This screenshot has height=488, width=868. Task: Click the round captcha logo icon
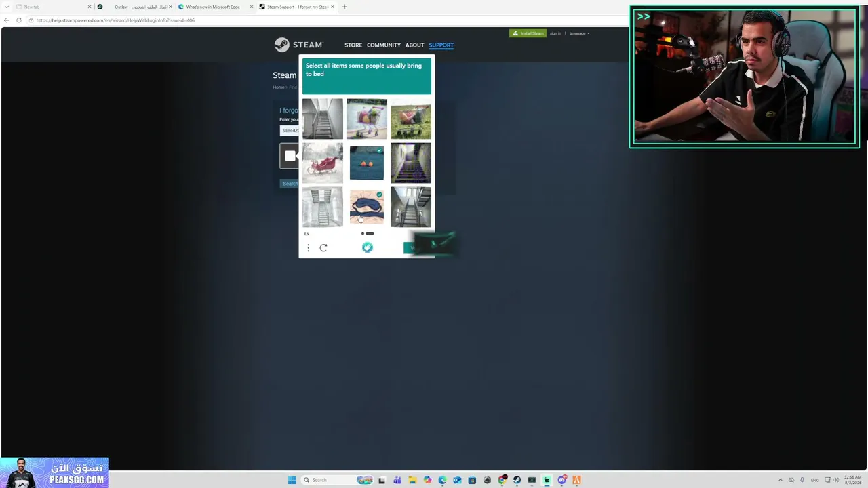(367, 247)
